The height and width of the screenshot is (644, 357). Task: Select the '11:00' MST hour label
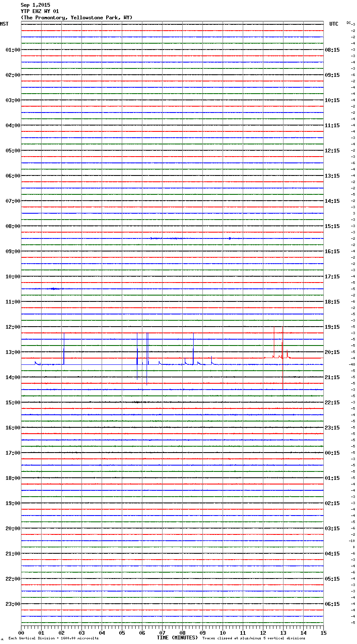point(13,302)
